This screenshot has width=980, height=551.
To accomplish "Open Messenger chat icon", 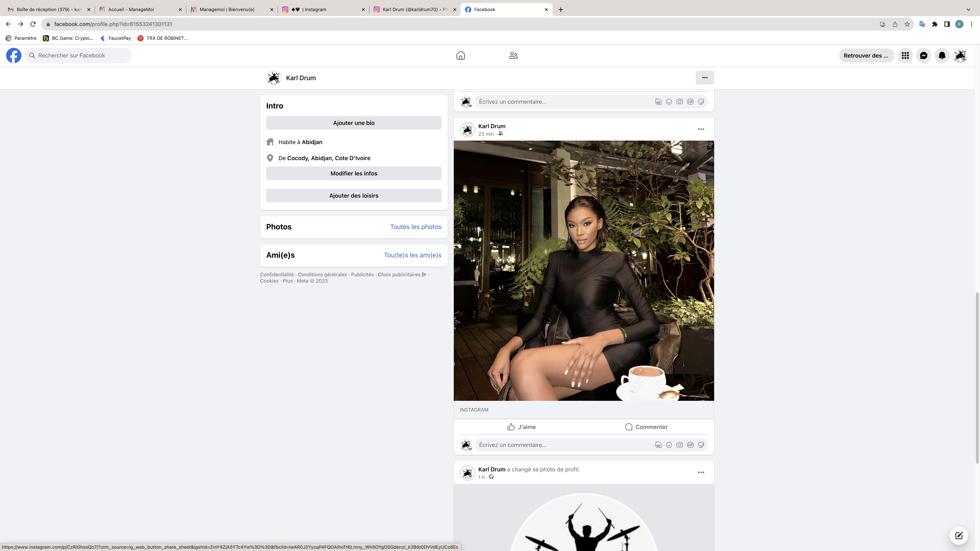I will coord(923,55).
